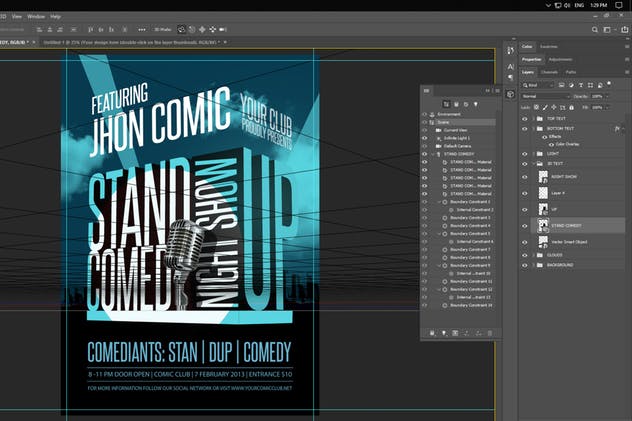The width and height of the screenshot is (632, 421).
Task: Open the 3D panel cube icon
Action: [510, 94]
